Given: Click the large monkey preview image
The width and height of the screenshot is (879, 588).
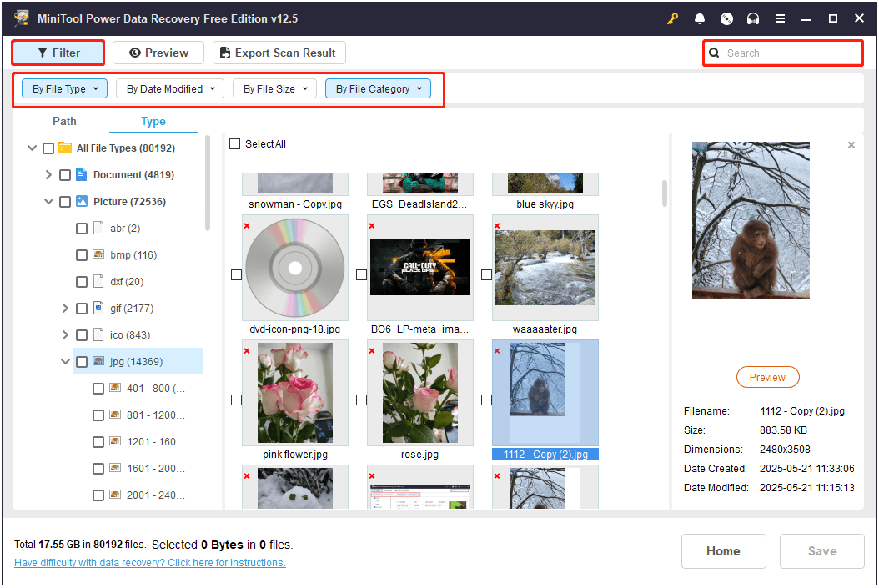Looking at the screenshot, I should pyautogui.click(x=751, y=220).
